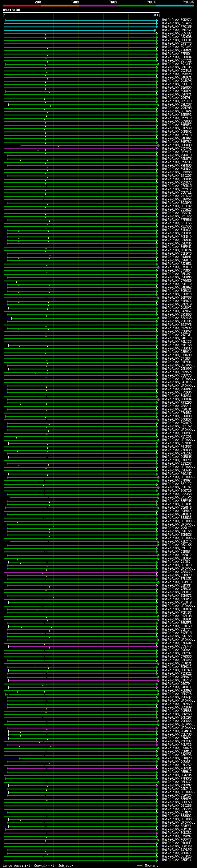197x868 pixels.
Task: Click the purple alignment bar for UniRef100_A6NSB1
Action: (x=82, y=769)
